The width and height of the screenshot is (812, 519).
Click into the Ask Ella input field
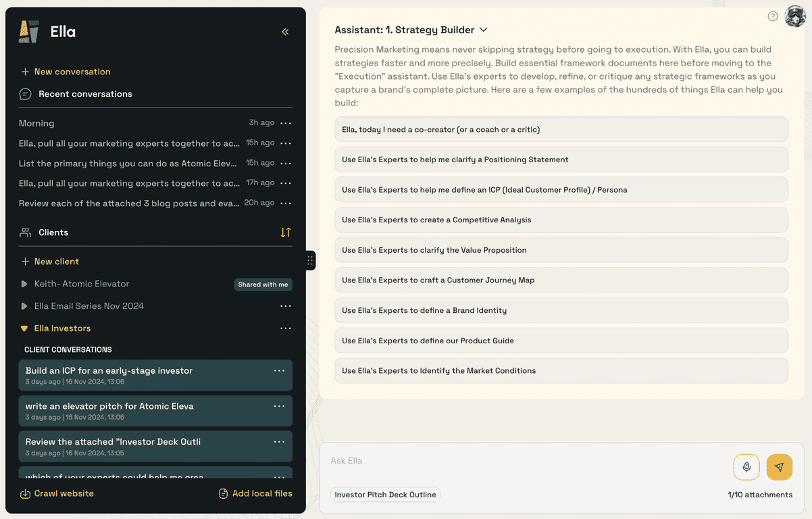tap(527, 461)
